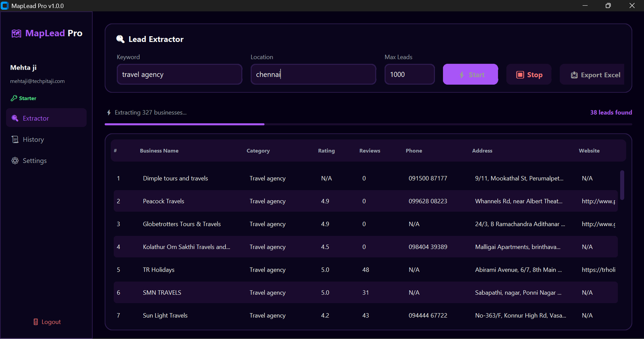Select the Sun Light Travels name
The image size is (644, 339).
tap(165, 316)
